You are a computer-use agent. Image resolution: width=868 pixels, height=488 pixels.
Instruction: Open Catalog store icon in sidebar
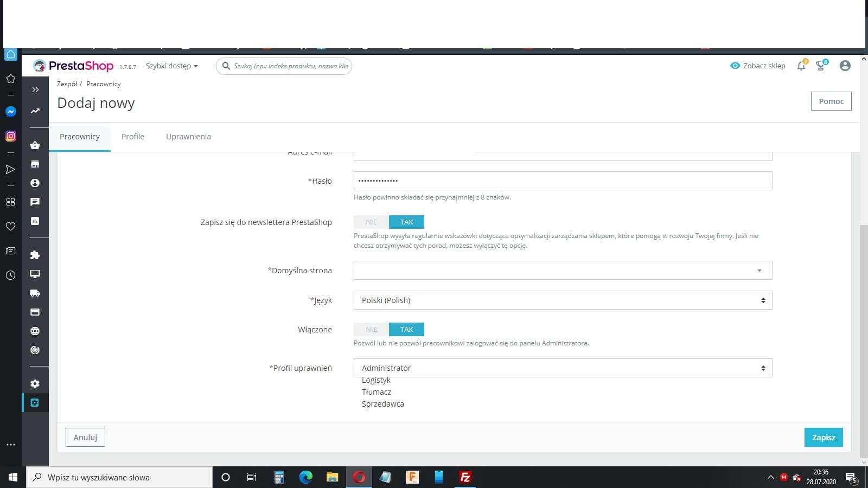pos(35,164)
